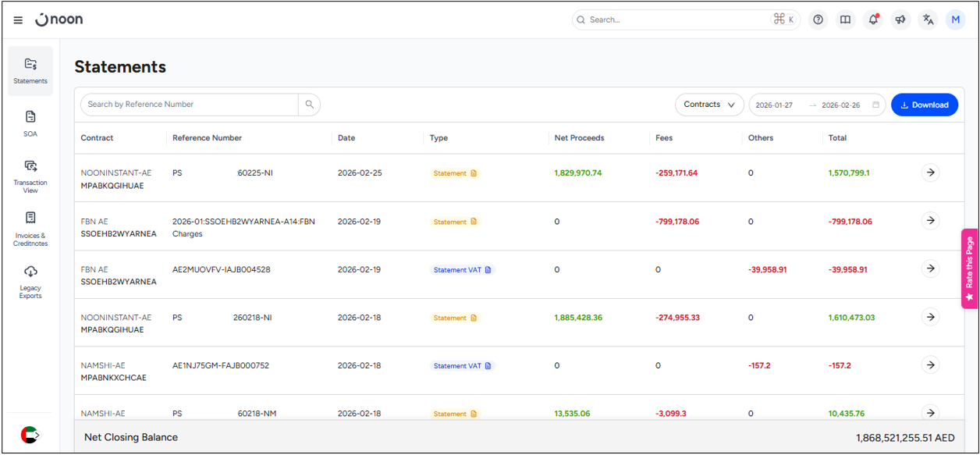Click the Statement VAT tag for AE2MUOVFV-IAJB004528
The width and height of the screenshot is (980, 455).
click(x=462, y=270)
